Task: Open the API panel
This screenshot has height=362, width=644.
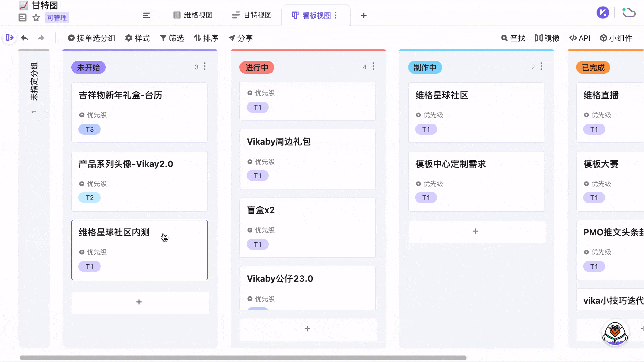Action: tap(580, 38)
